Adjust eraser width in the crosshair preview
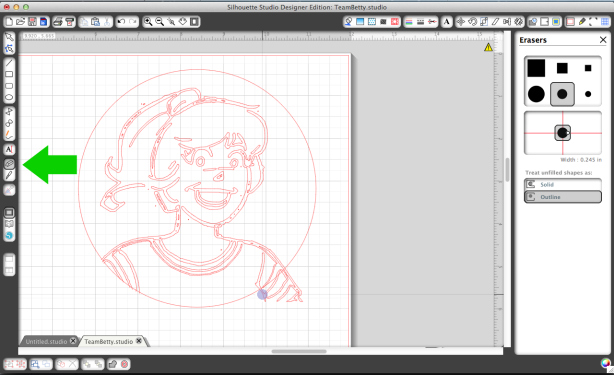 (563, 133)
